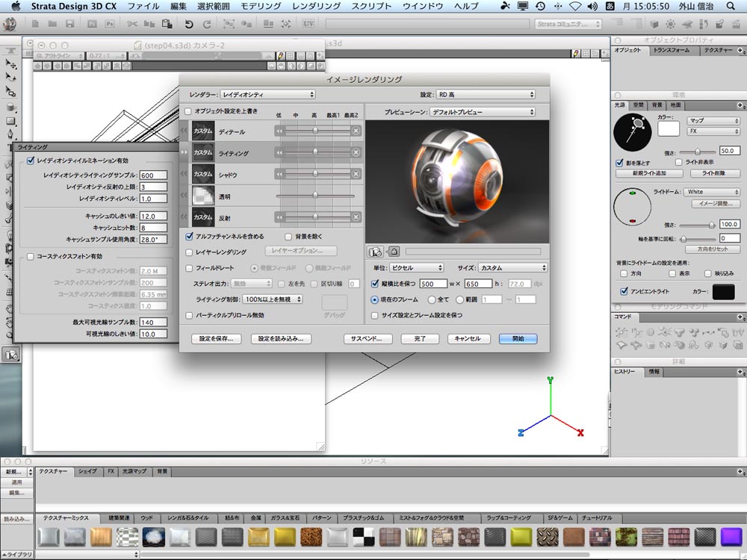Open the レンダラー レイディオシティ dropdown
Image resolution: width=747 pixels, height=560 pixels.
pyautogui.click(x=267, y=94)
